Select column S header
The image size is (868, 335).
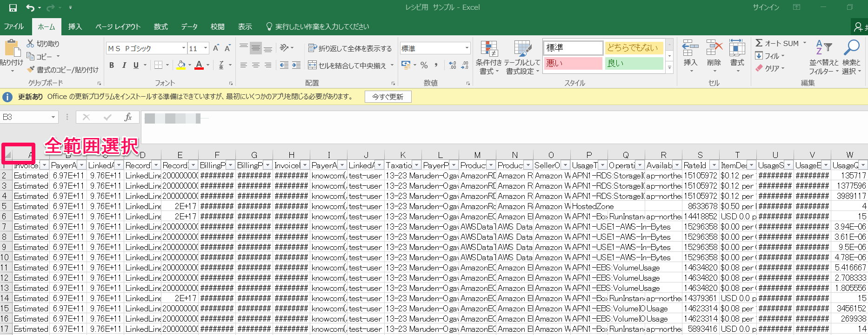click(700, 155)
